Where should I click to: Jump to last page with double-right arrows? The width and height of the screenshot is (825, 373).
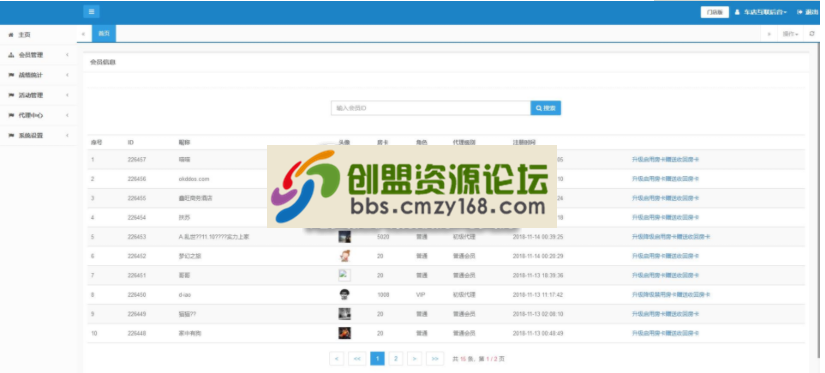click(435, 359)
